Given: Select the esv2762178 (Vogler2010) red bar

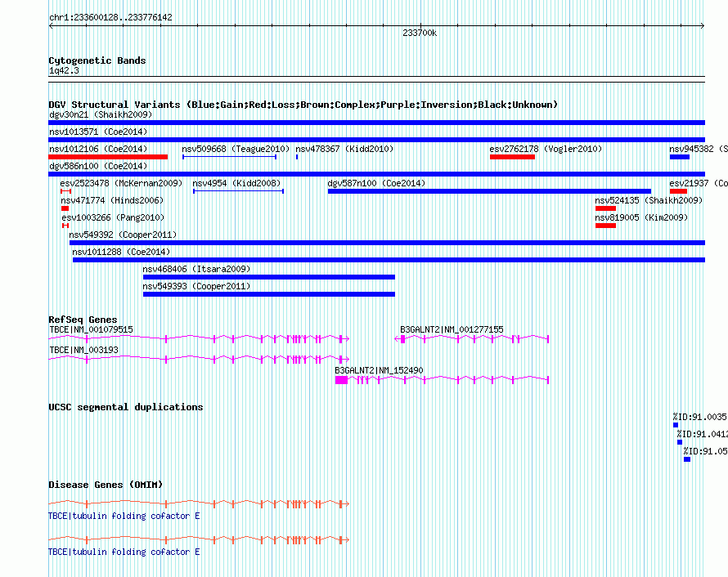Looking at the screenshot, I should (512, 157).
